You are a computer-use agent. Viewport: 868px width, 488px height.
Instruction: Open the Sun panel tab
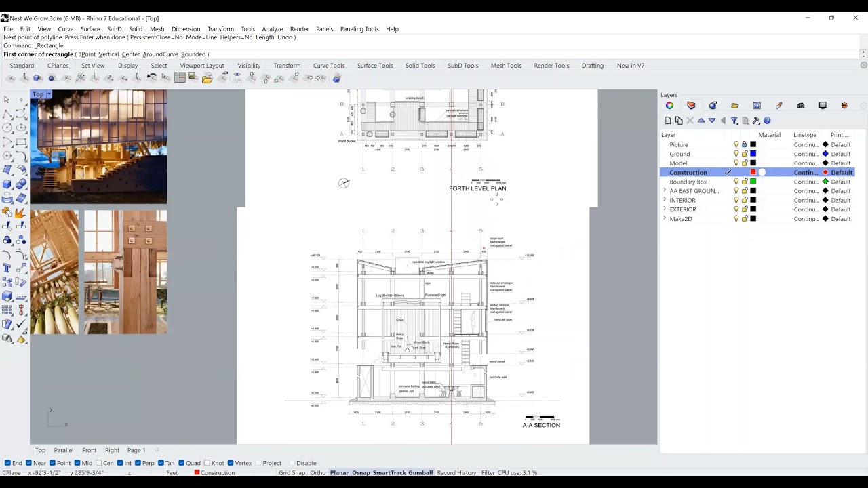click(844, 106)
